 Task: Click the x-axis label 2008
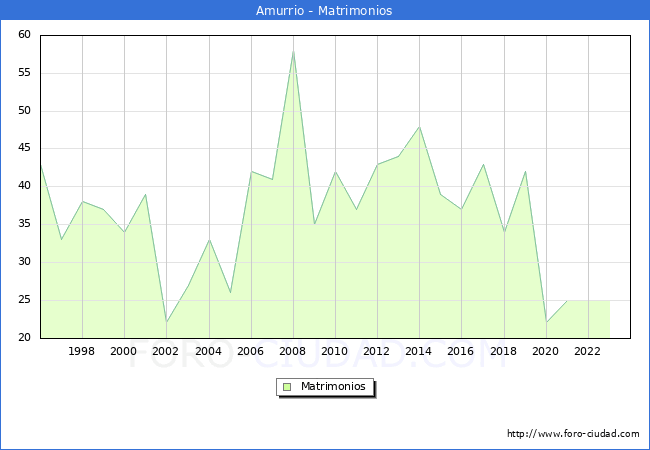293,351
